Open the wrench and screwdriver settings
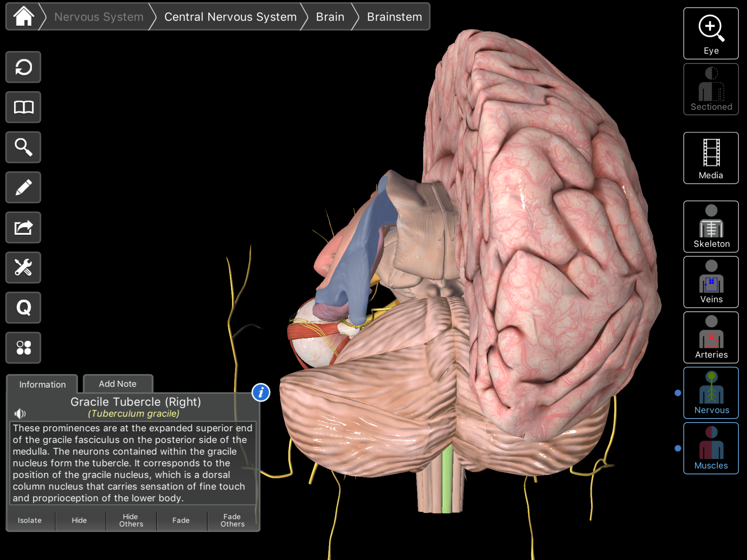The image size is (747, 560). tap(23, 267)
